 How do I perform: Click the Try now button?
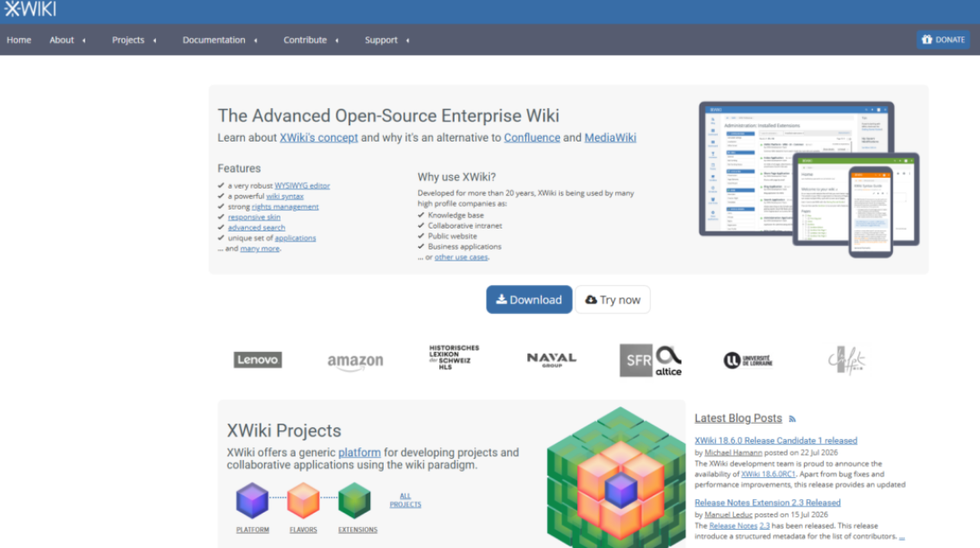(612, 300)
